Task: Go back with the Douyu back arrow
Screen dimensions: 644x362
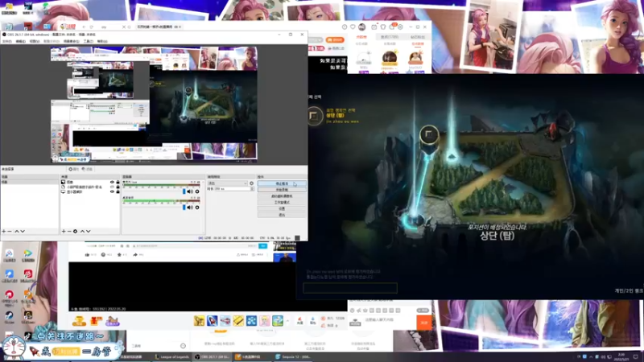Action: [x=84, y=27]
